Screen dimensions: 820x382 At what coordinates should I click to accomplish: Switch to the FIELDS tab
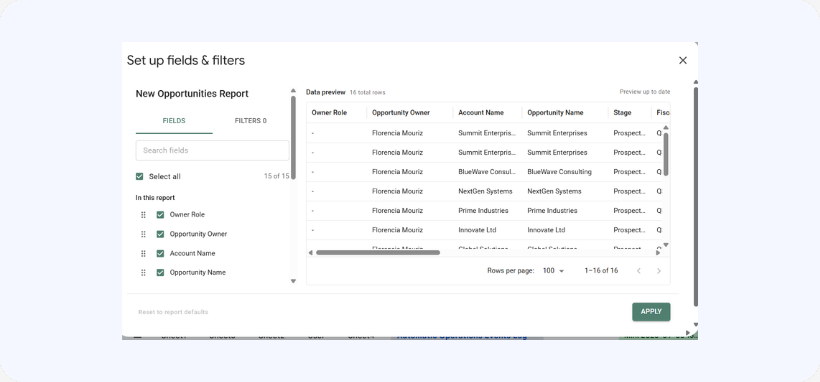pyautogui.click(x=174, y=121)
